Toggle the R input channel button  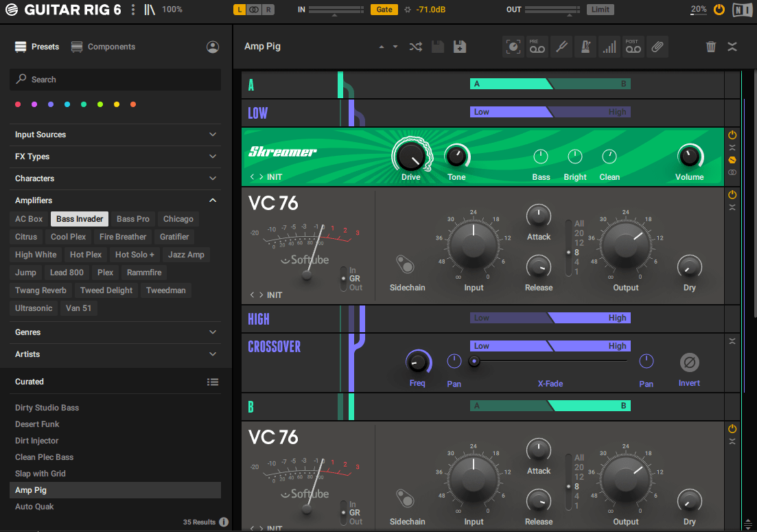[268, 10]
